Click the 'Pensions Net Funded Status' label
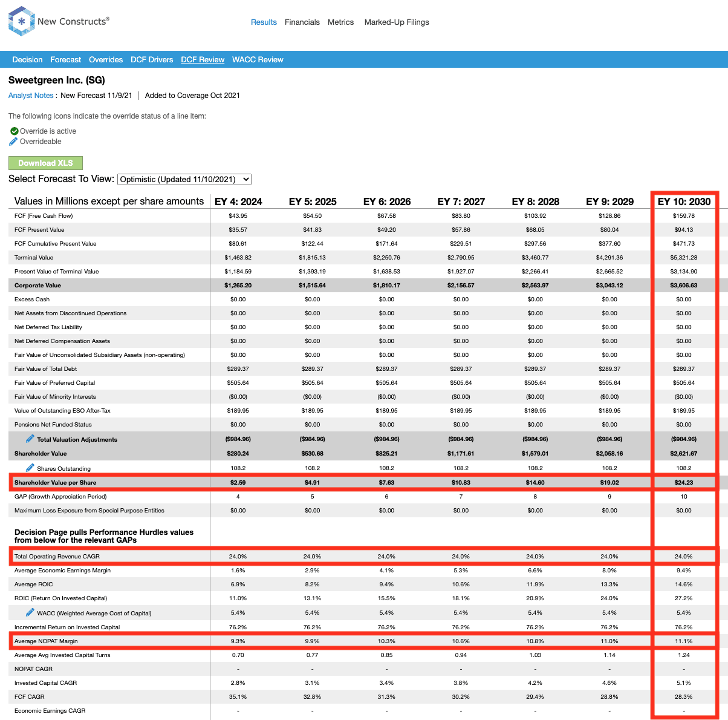 click(x=53, y=425)
